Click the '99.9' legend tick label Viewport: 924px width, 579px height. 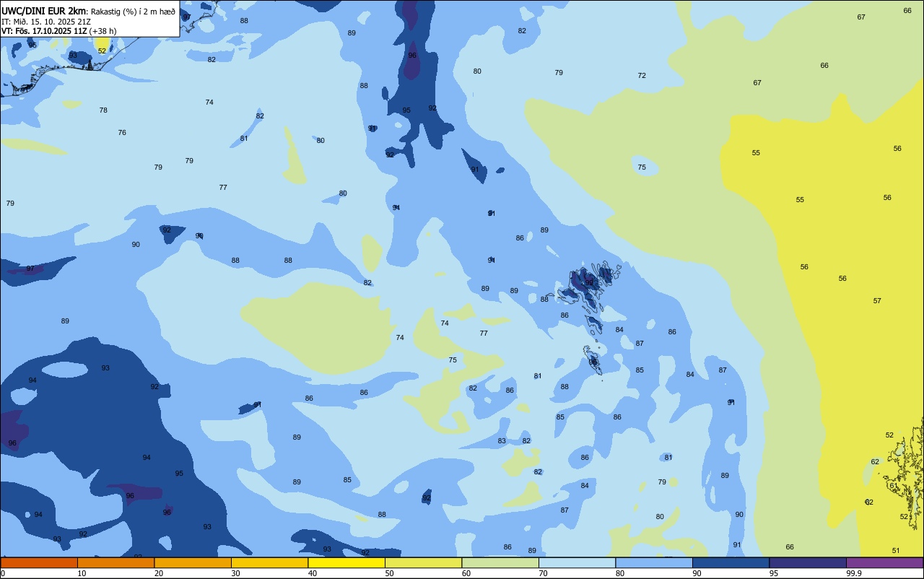click(x=854, y=573)
